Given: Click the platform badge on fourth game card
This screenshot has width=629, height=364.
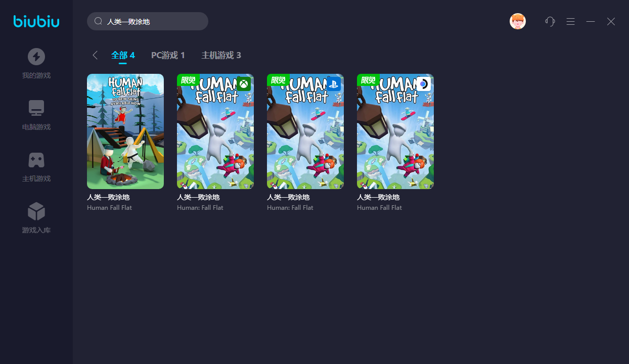Looking at the screenshot, I should (424, 83).
